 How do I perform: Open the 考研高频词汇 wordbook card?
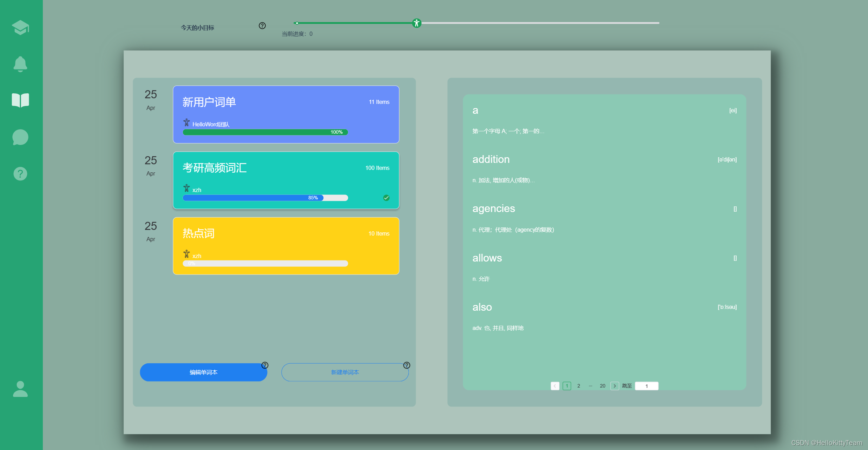(x=286, y=180)
